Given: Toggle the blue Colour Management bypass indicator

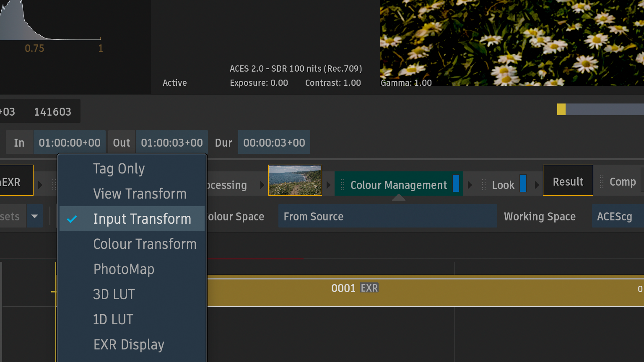Looking at the screenshot, I should click(456, 184).
